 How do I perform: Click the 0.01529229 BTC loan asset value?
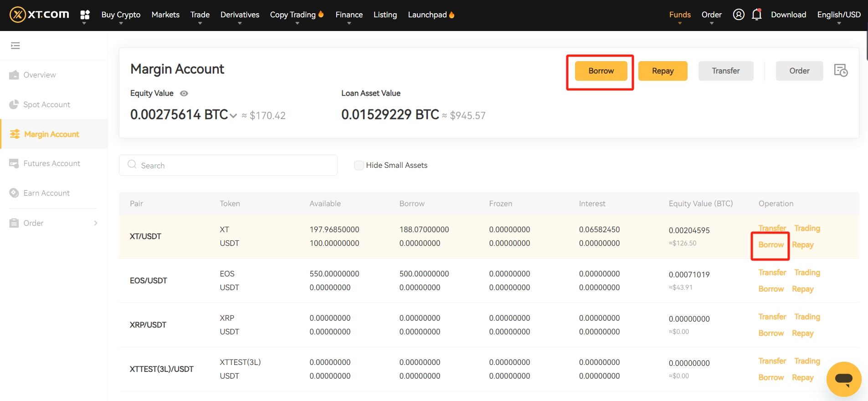coord(390,114)
